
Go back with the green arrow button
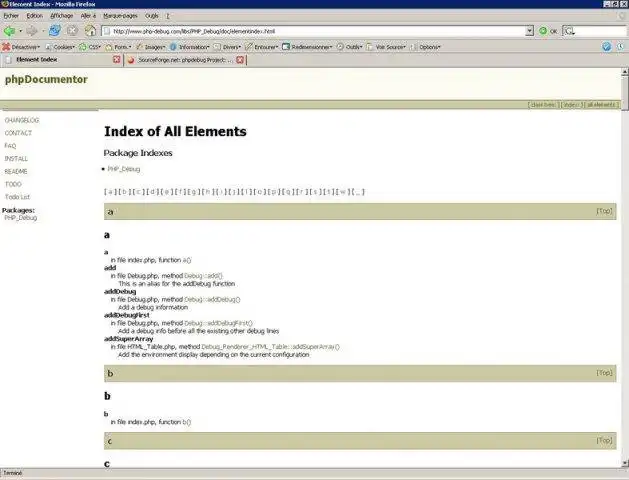pyautogui.click(x=9, y=30)
